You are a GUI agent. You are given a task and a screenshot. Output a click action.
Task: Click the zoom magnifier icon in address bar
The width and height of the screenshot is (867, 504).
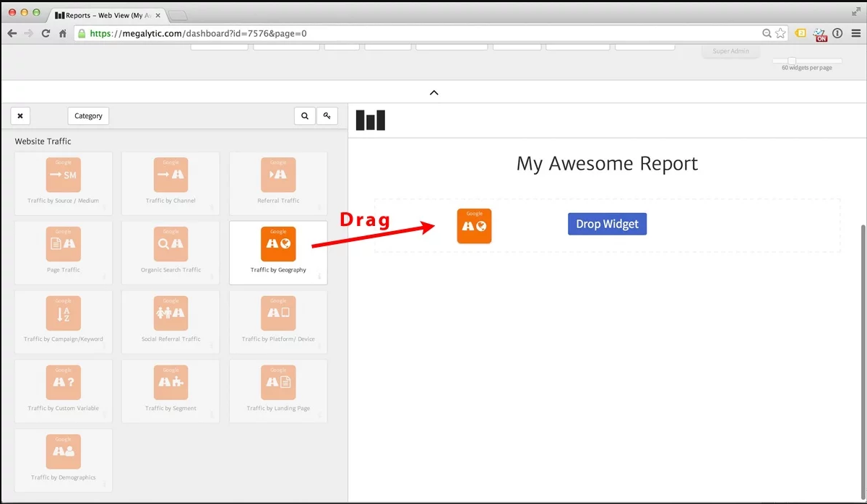click(x=767, y=33)
